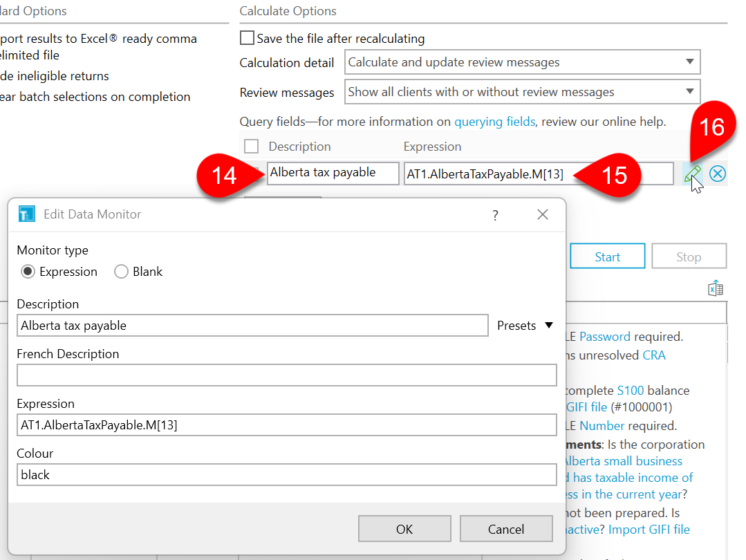Click the Excel ready comma delimited file text
Image resolution: width=746 pixels, height=560 pixels.
(x=97, y=46)
